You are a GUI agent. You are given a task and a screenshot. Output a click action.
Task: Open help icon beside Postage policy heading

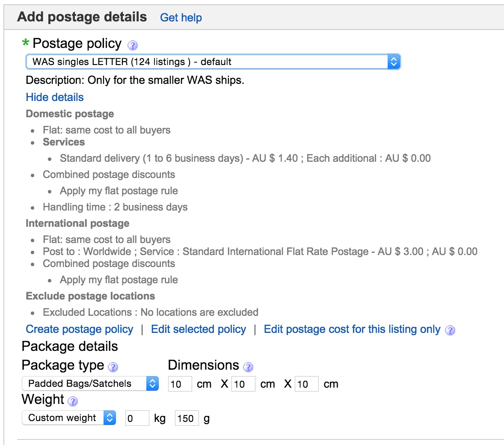[132, 44]
